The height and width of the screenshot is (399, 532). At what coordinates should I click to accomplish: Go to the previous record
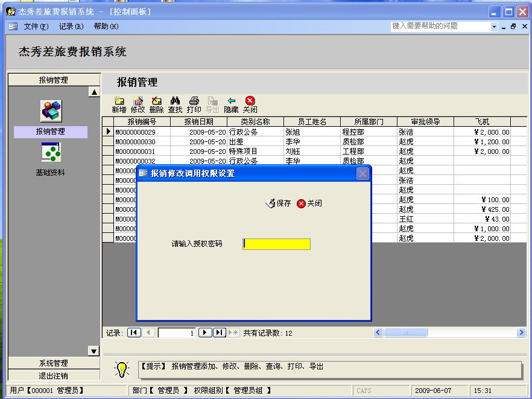[148, 333]
